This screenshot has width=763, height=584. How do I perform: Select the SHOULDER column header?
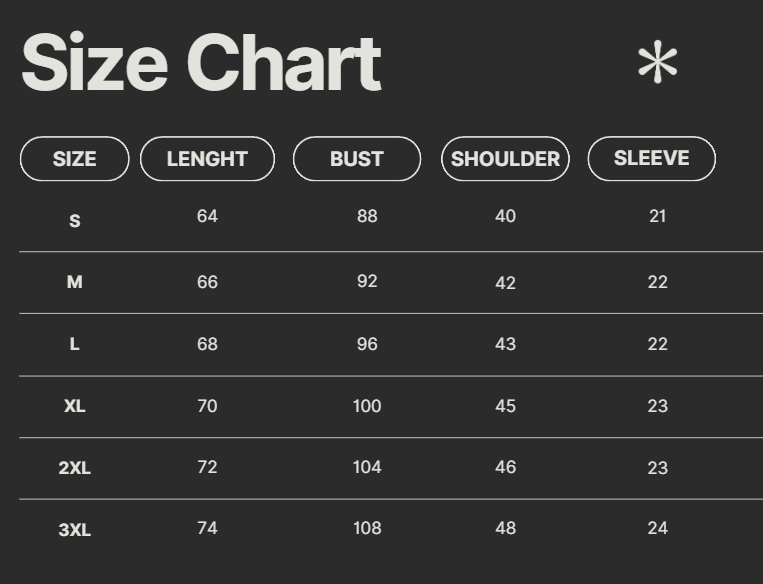pos(505,159)
